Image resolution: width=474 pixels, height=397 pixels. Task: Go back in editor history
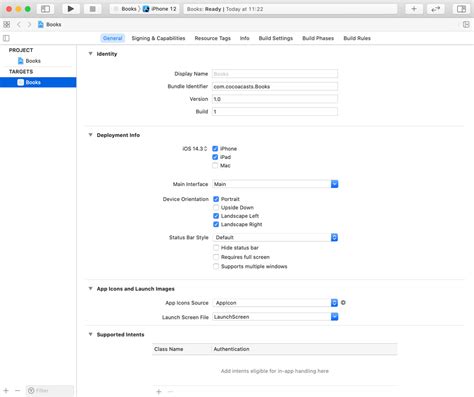coord(19,24)
